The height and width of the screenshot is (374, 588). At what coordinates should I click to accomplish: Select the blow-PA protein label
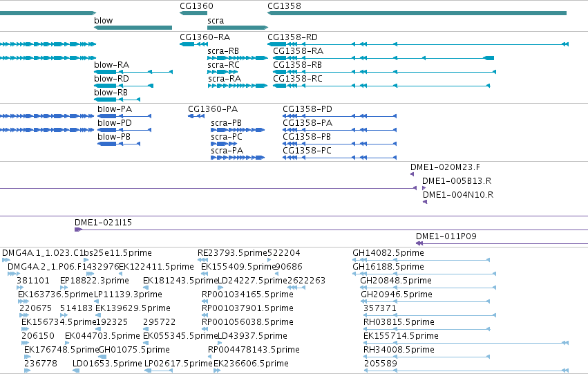(115, 109)
